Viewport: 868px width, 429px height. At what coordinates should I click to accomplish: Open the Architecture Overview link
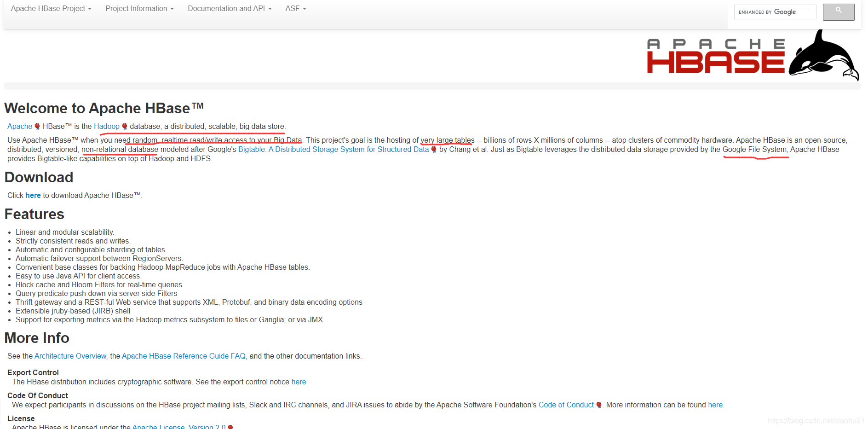(70, 356)
